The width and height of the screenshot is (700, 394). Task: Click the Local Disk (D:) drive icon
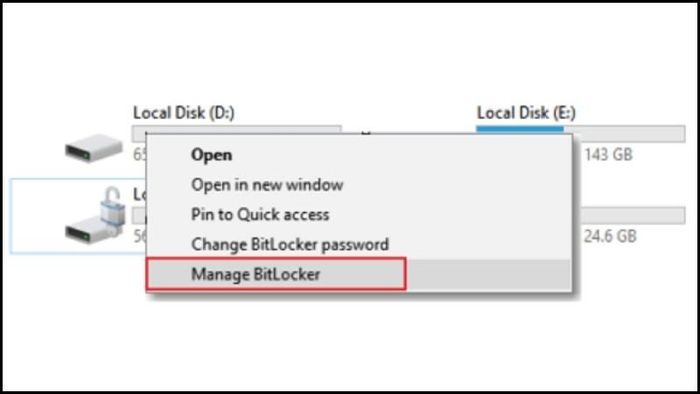point(93,148)
